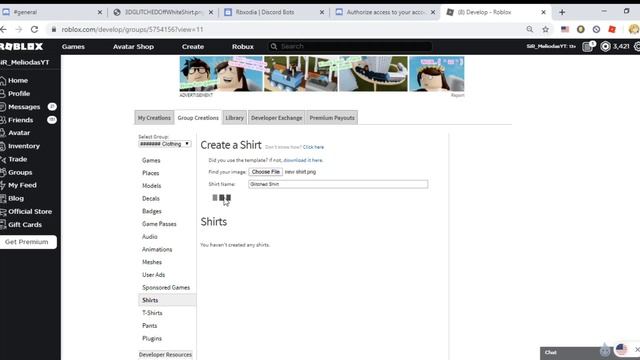Select Places in the creations list
The height and width of the screenshot is (360, 640).
click(x=151, y=173)
